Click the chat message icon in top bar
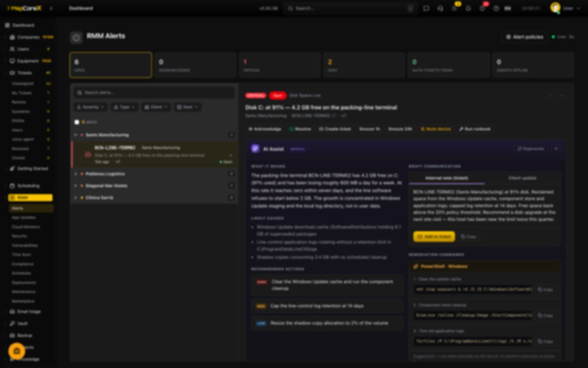 click(x=426, y=8)
